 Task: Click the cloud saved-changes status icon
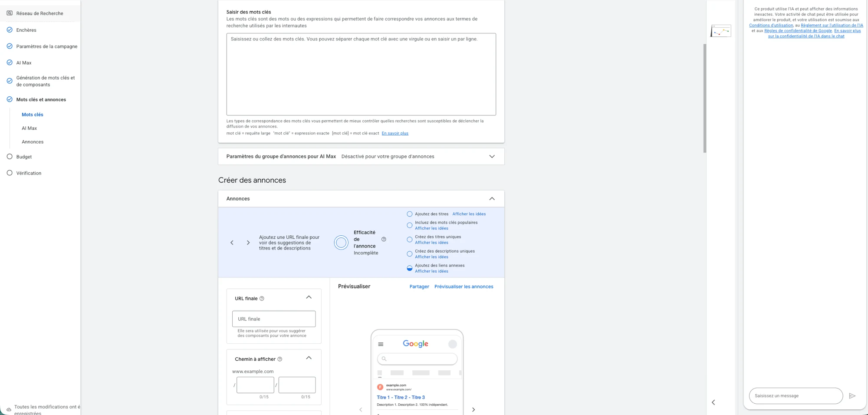click(x=9, y=409)
